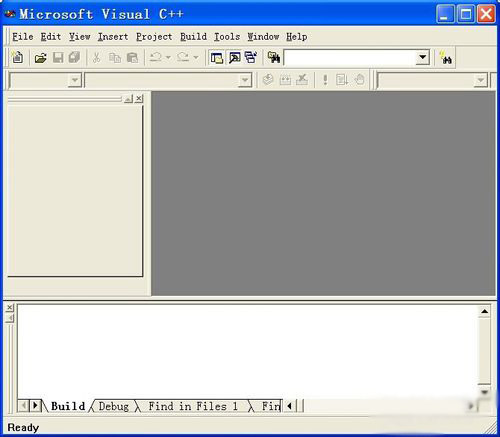This screenshot has height=437, width=500.
Task: Open the Redo history dropdown arrow
Action: tap(196, 58)
